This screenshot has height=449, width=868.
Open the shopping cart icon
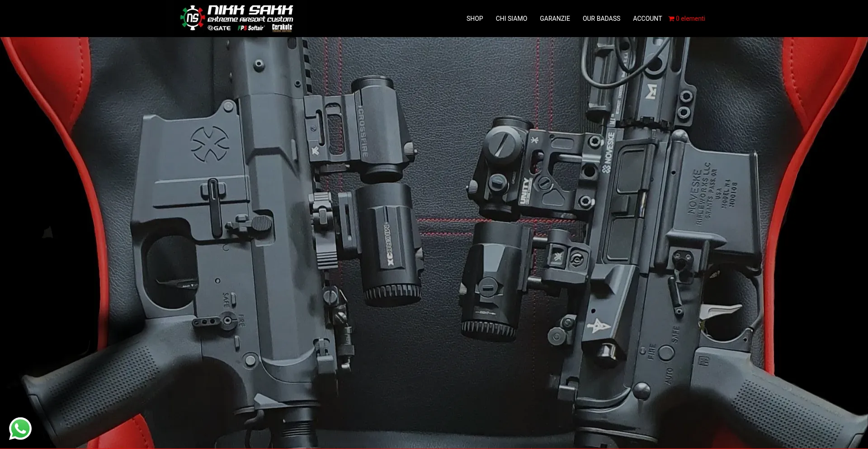(671, 19)
